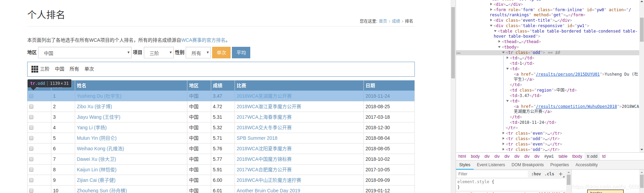Open the 首页 breadcrumb link
Image resolution: width=644 pixels, height=193 pixels.
pos(383,21)
